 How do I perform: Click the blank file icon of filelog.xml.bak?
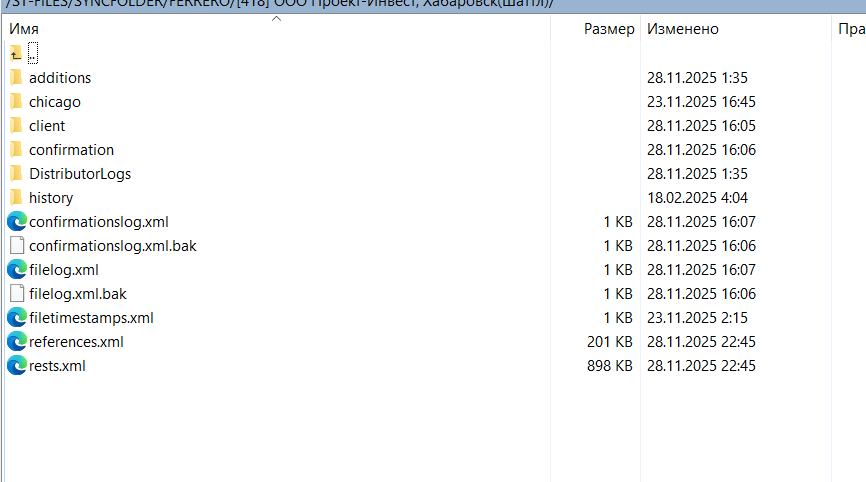(17, 294)
